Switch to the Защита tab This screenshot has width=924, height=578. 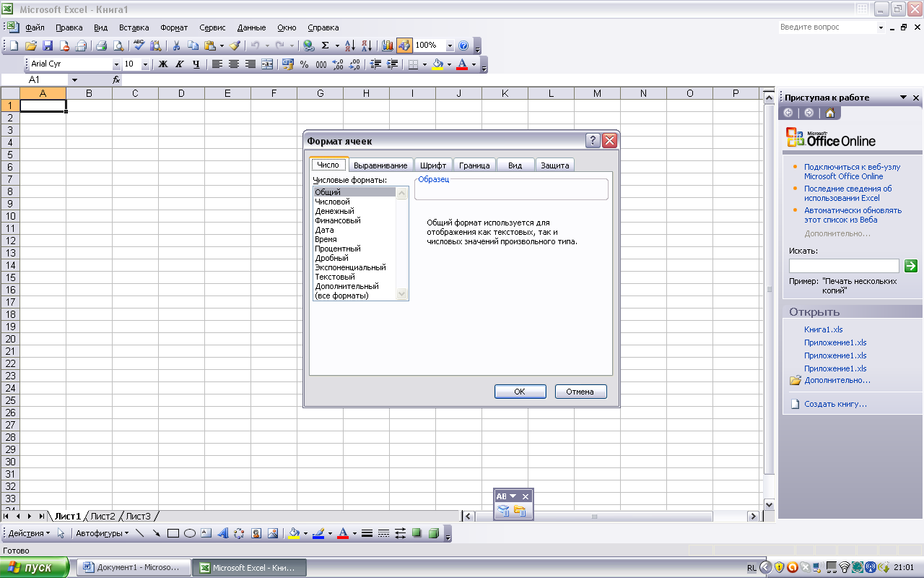pos(555,165)
